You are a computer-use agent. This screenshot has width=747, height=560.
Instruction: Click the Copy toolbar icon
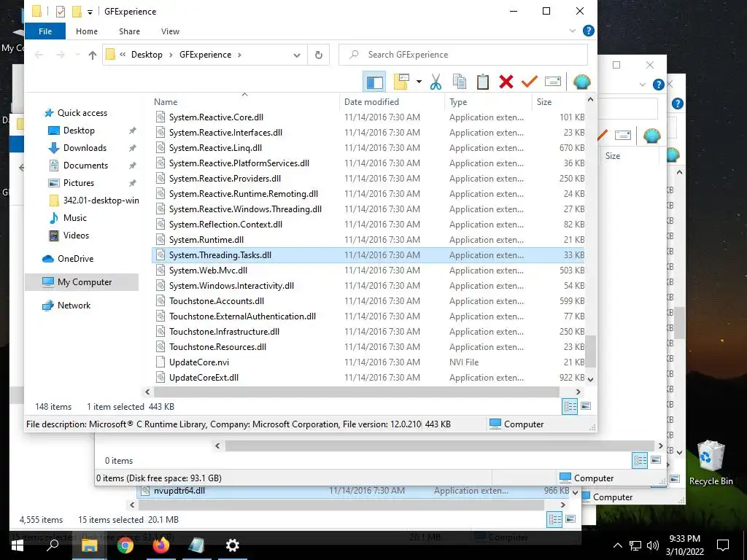click(460, 82)
